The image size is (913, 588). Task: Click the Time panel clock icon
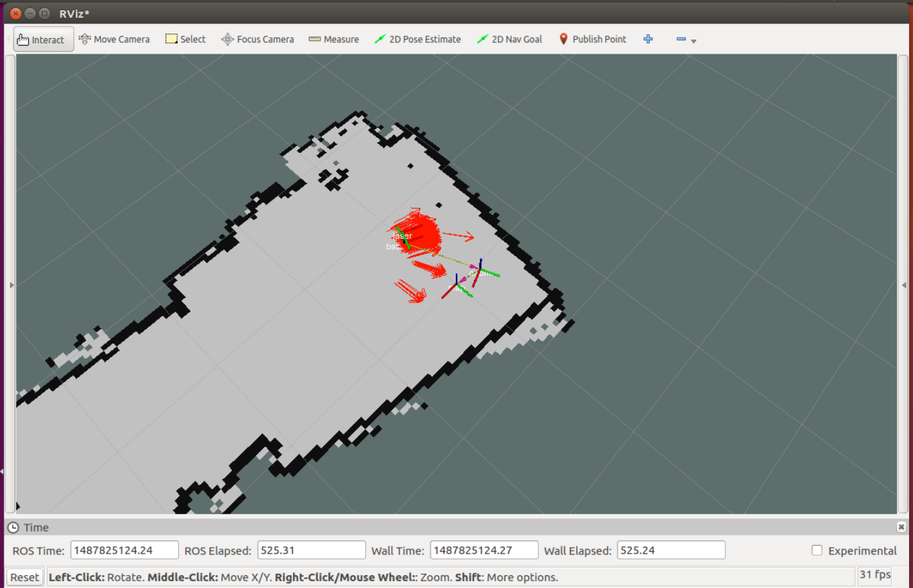pyautogui.click(x=13, y=528)
